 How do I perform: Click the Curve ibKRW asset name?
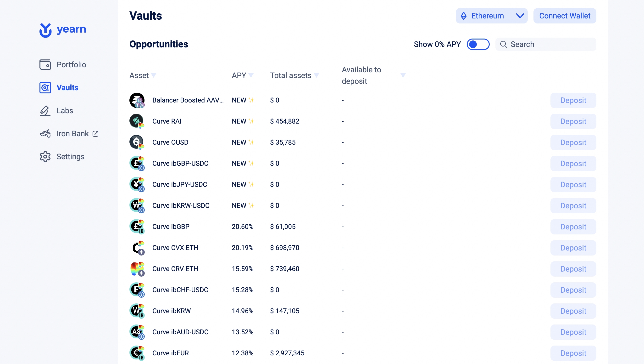(172, 311)
